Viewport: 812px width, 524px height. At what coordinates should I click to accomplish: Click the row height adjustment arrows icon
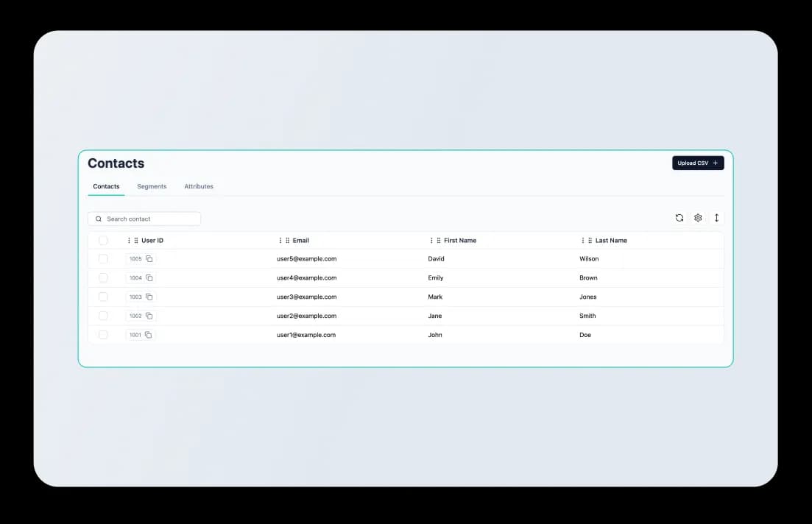[716, 218]
